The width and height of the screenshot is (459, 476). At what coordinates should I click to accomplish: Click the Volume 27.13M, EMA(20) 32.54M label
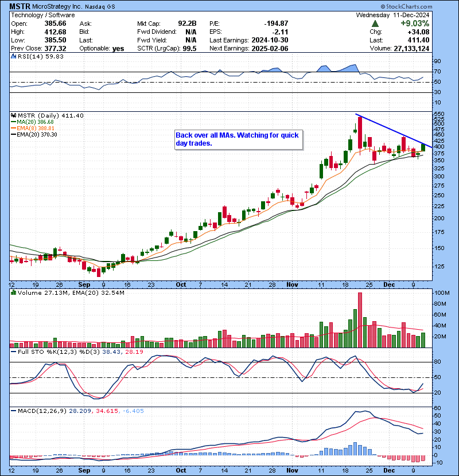tap(71, 292)
